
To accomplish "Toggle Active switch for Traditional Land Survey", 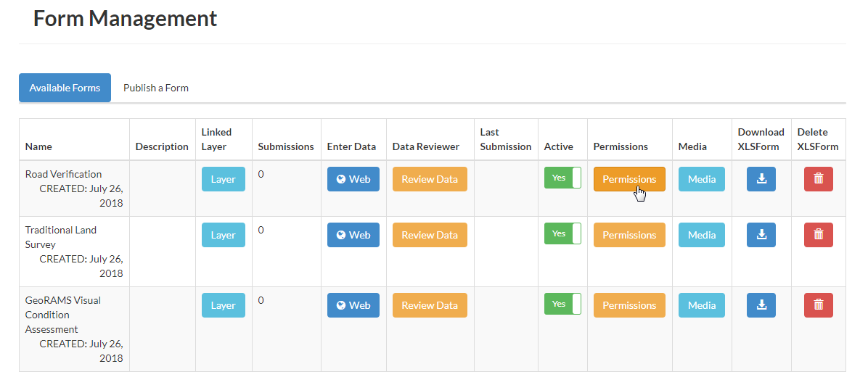I will point(562,233).
